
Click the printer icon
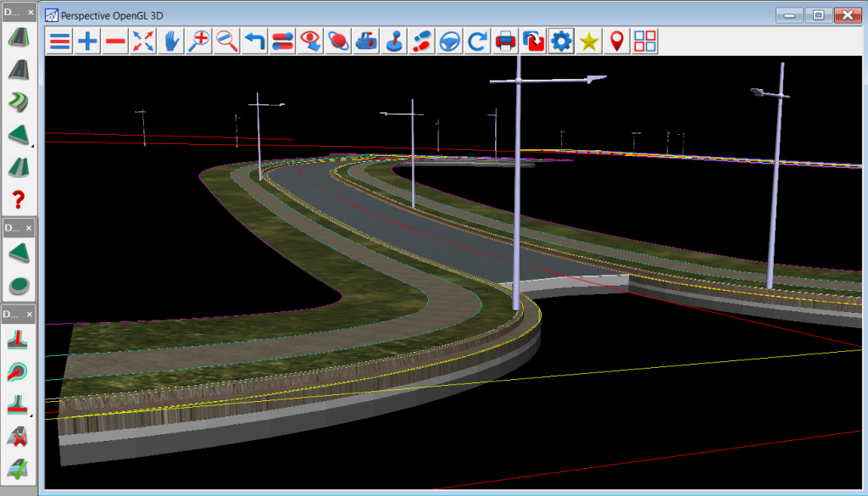(x=505, y=42)
